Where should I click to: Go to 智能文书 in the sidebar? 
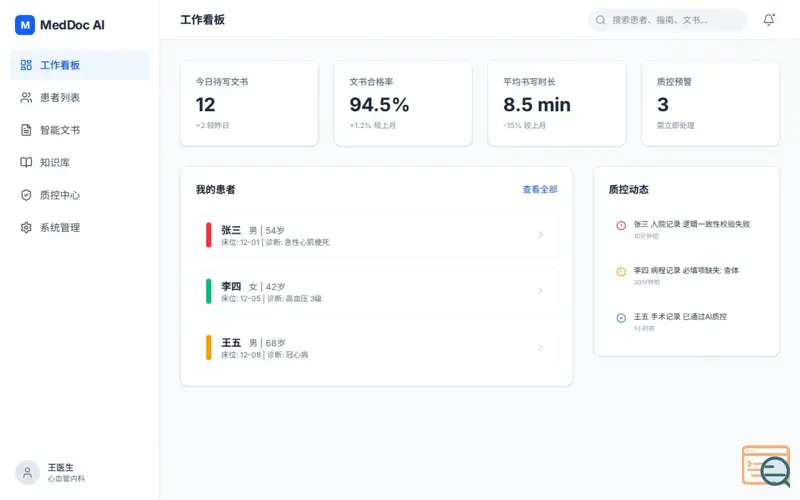[80, 130]
